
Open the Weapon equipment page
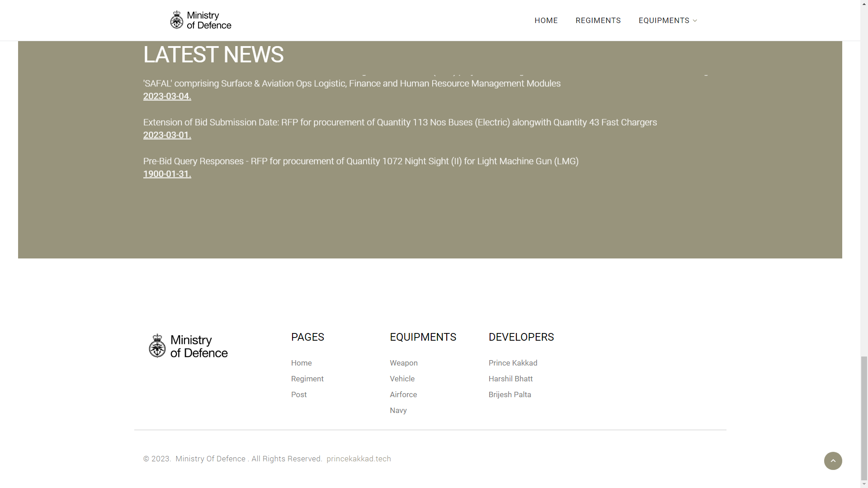[x=403, y=363]
